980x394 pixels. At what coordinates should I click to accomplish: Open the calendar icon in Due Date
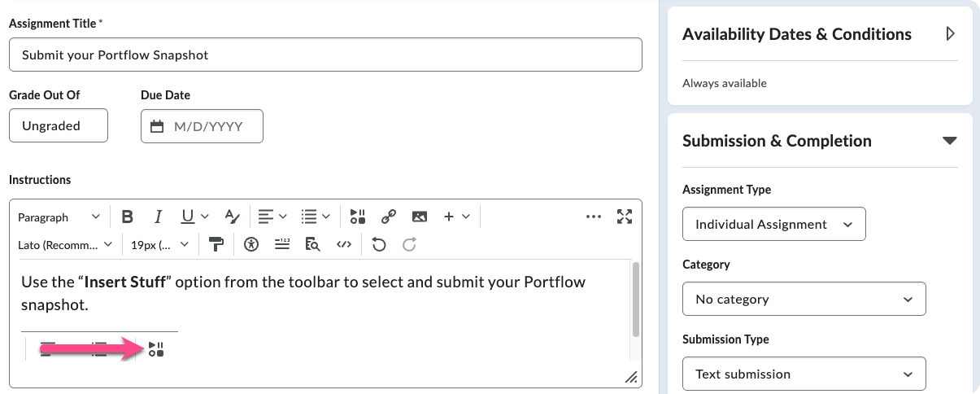158,126
